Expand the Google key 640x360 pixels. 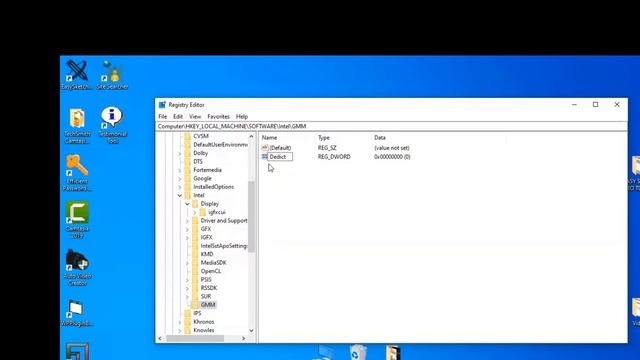tap(180, 179)
